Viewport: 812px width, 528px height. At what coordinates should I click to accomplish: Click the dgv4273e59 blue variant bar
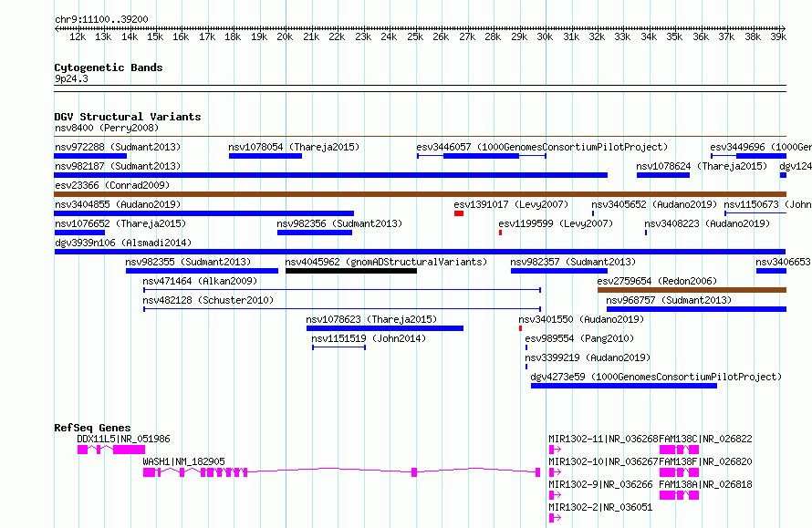[x=624, y=386]
